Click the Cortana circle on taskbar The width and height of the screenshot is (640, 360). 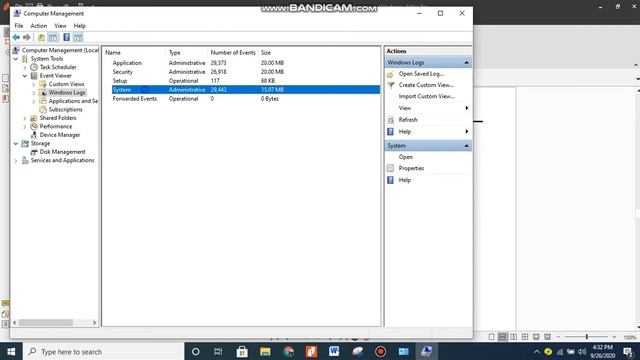click(x=196, y=351)
